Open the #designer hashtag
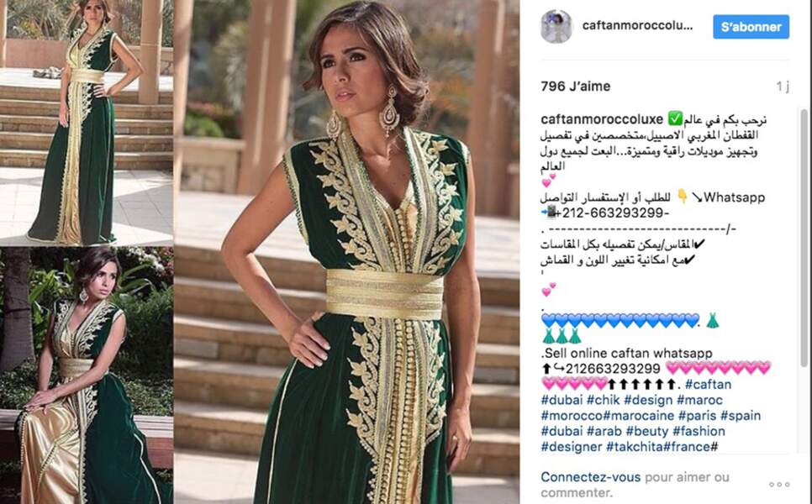Screen dimensions: 812x504 click(x=572, y=447)
